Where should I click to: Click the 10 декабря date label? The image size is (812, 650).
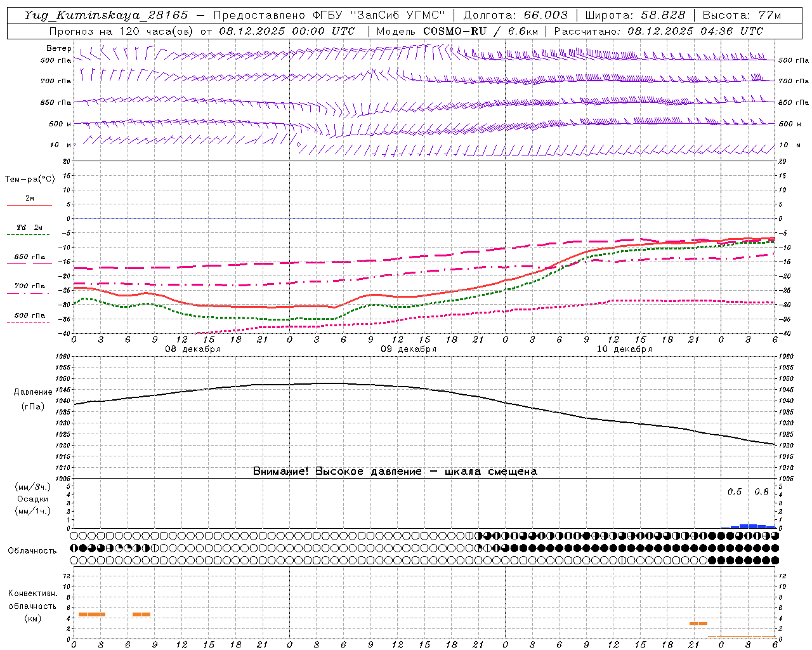tap(624, 349)
